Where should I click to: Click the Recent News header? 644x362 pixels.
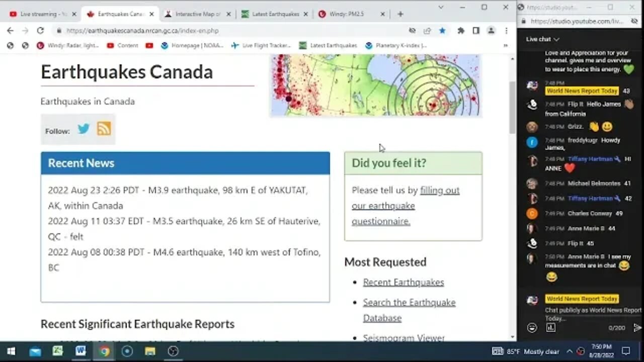coord(185,163)
